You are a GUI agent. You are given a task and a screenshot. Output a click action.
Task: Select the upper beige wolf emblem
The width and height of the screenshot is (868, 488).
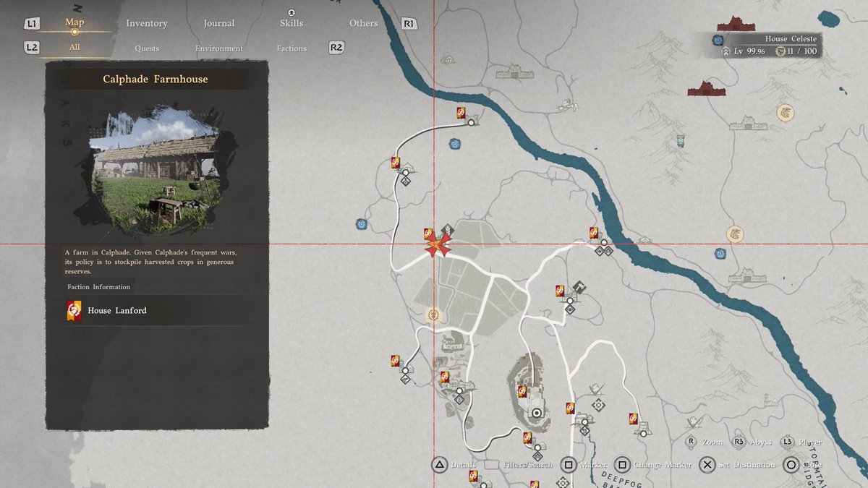point(786,113)
